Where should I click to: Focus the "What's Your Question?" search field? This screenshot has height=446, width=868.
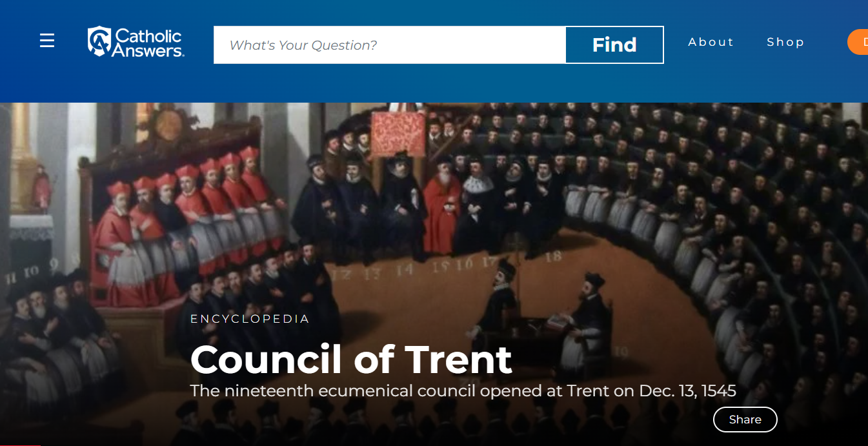(x=390, y=45)
